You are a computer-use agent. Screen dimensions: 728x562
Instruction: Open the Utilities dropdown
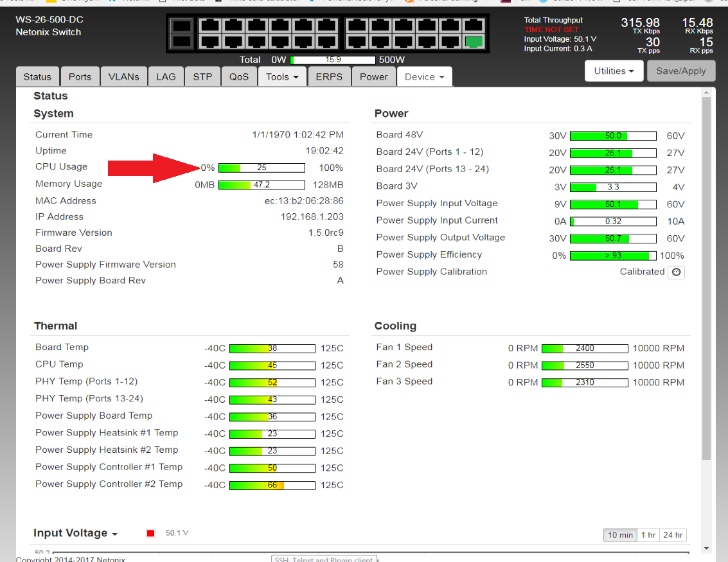614,71
